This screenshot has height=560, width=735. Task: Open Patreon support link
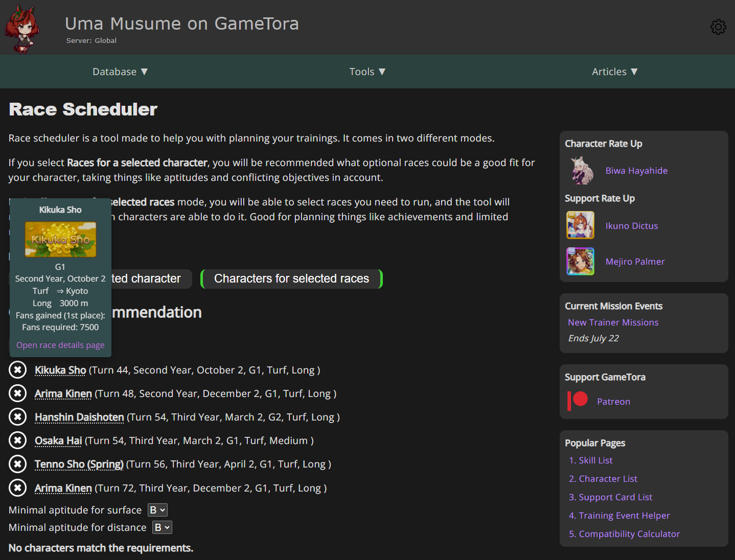tap(613, 402)
